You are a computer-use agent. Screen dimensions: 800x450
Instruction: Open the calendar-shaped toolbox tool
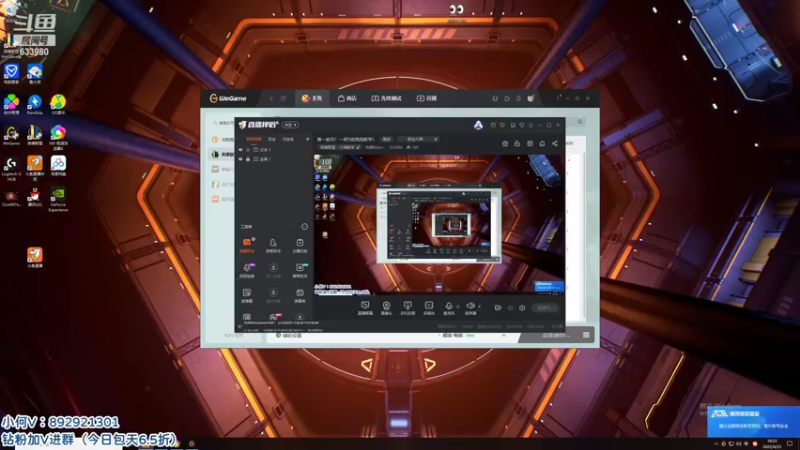tap(299, 295)
